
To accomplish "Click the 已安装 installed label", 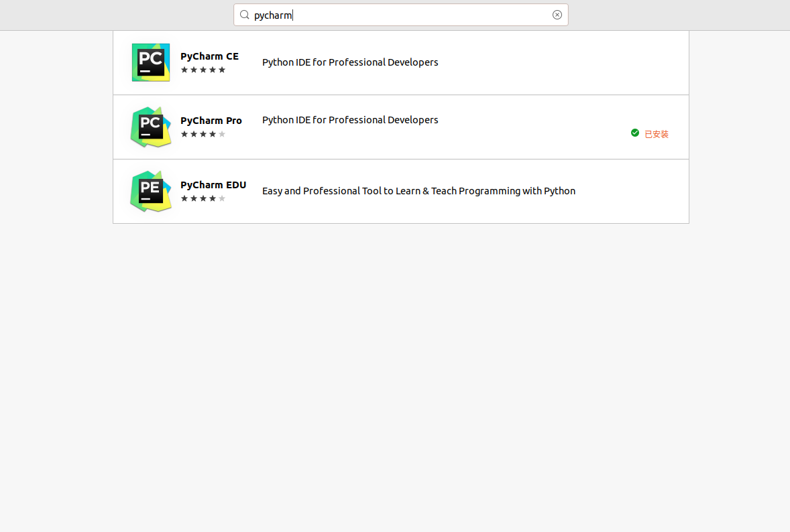I will pyautogui.click(x=657, y=135).
